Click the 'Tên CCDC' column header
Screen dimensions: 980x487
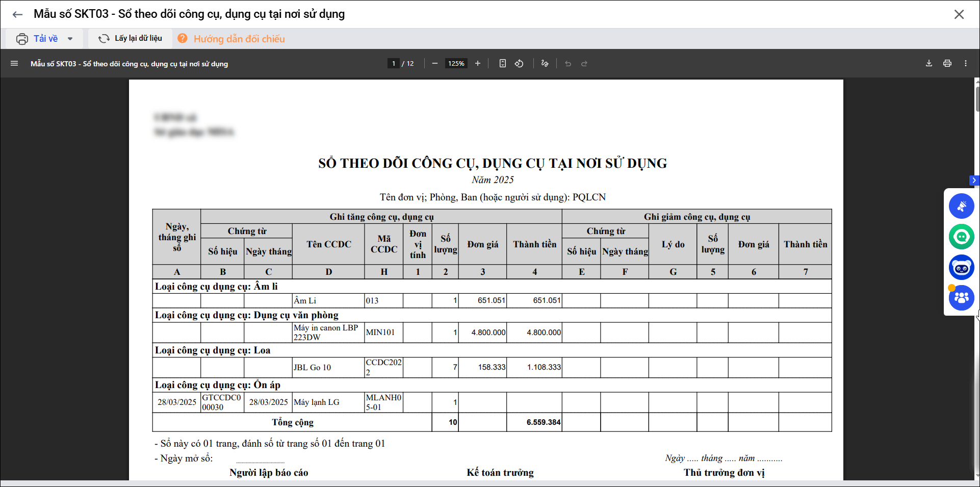click(x=328, y=244)
